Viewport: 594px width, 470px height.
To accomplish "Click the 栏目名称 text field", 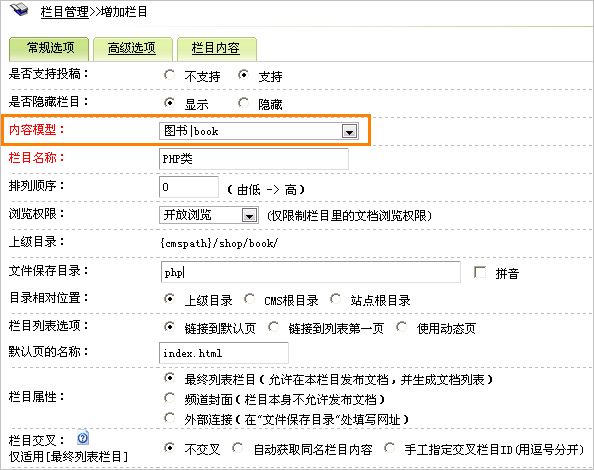I will click(254, 159).
